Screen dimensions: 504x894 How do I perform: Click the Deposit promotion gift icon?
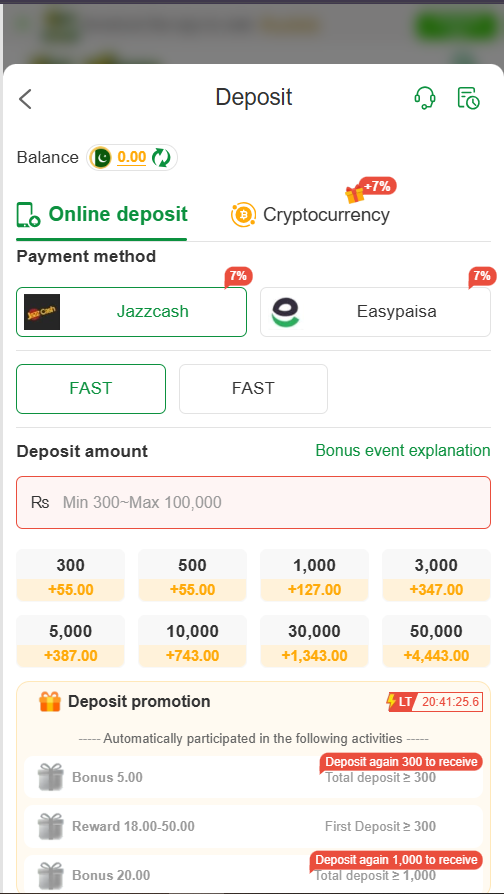pos(50,701)
